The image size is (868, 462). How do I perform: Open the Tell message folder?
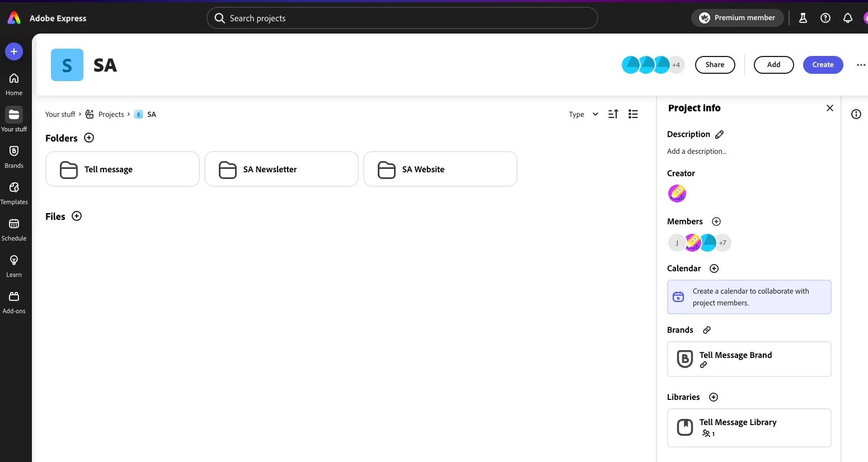[123, 169]
